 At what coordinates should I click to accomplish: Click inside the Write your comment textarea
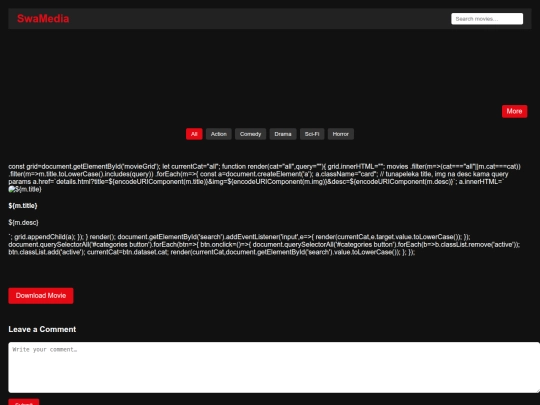pyautogui.click(x=274, y=367)
